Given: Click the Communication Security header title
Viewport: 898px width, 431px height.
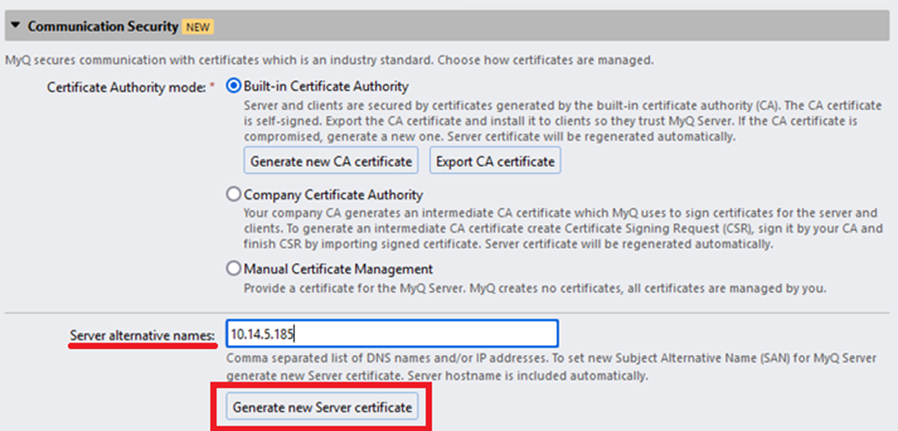Looking at the screenshot, I should click(x=102, y=25).
